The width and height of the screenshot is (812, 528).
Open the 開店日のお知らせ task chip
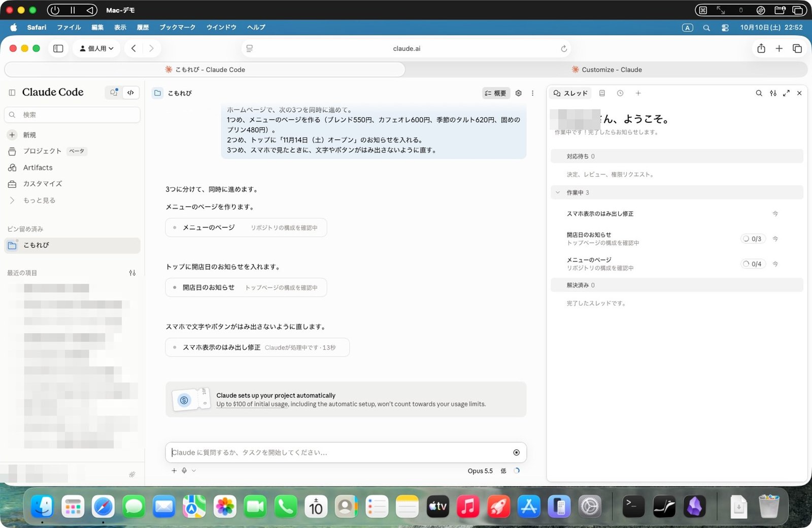pos(246,287)
